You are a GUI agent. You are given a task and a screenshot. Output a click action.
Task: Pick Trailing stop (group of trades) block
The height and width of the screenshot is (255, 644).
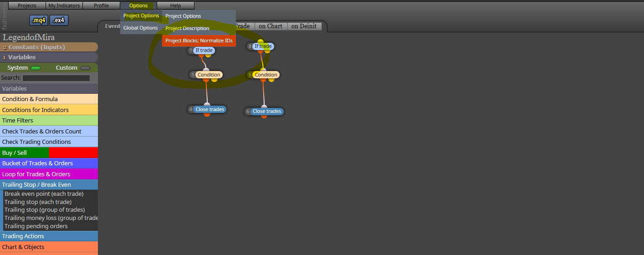tap(45, 210)
